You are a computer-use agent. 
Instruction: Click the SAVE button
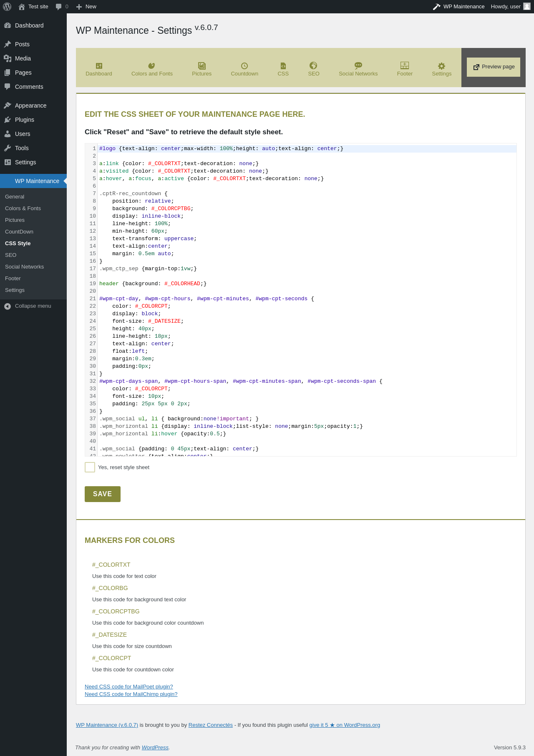103,494
